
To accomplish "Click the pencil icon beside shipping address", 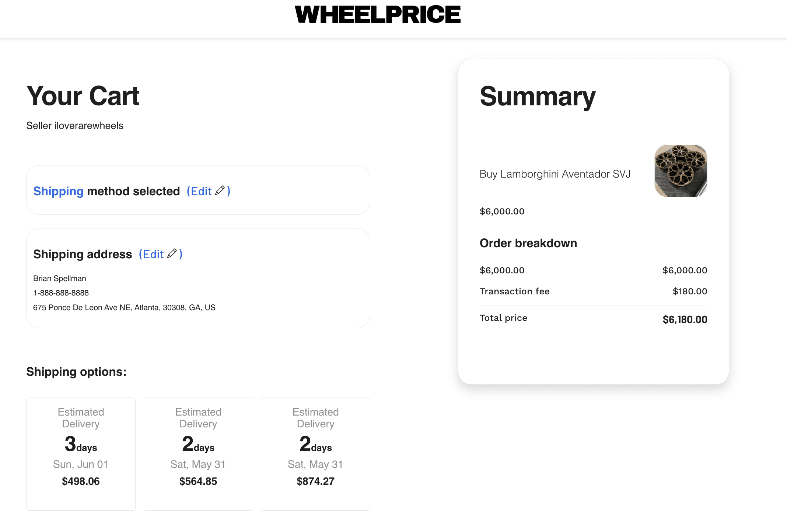I will pos(172,254).
